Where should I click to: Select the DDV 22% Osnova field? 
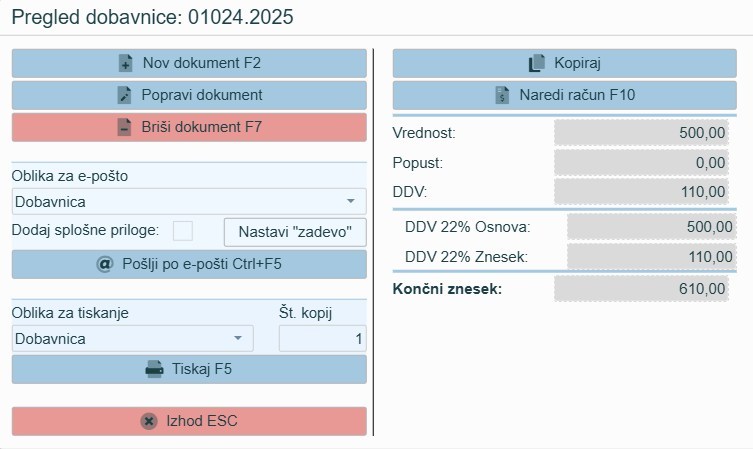650,227
